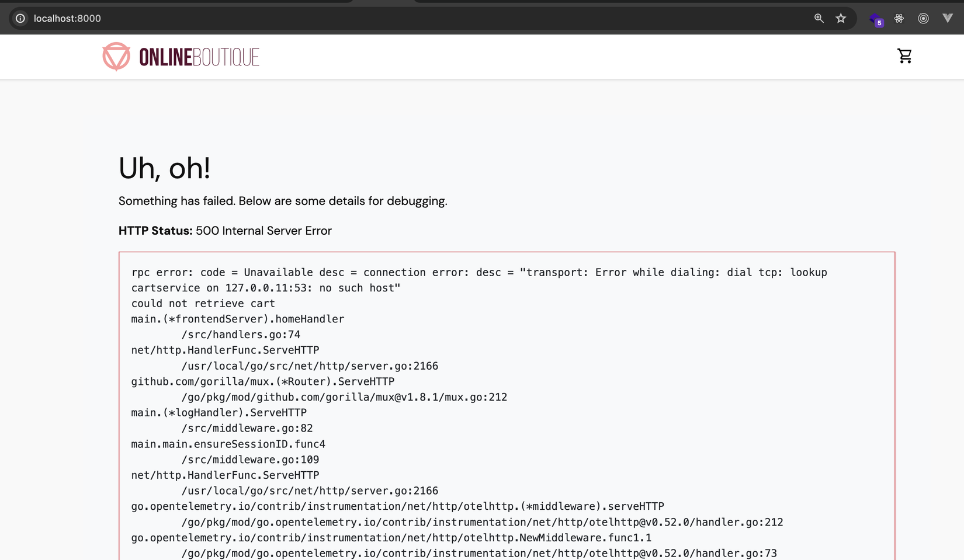Viewport: 964px width, 560px height.
Task: Open the purple extension with badge 5
Action: (875, 18)
